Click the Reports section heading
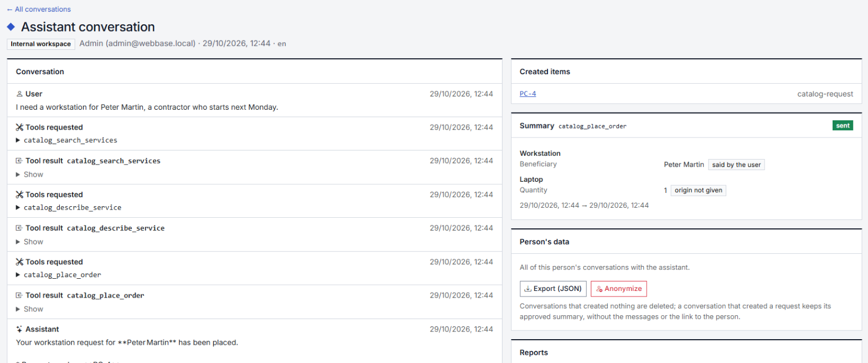868x363 pixels. [534, 352]
